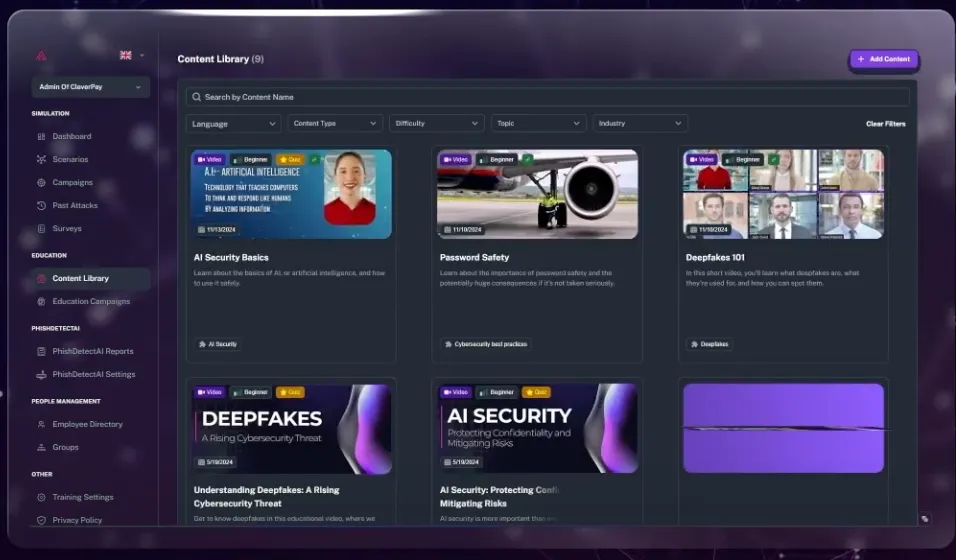Click the Privacy Policy shield icon
Image resolution: width=956 pixels, height=560 pixels.
coord(41,520)
